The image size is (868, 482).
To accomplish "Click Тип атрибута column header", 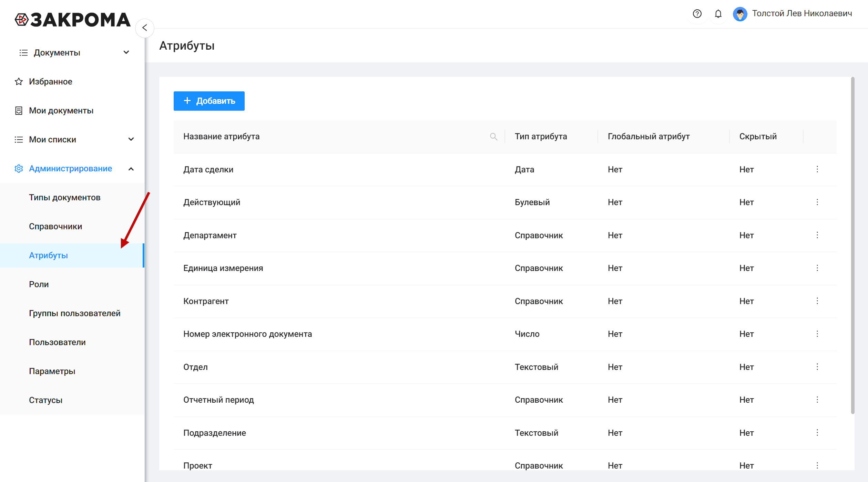I will (541, 137).
